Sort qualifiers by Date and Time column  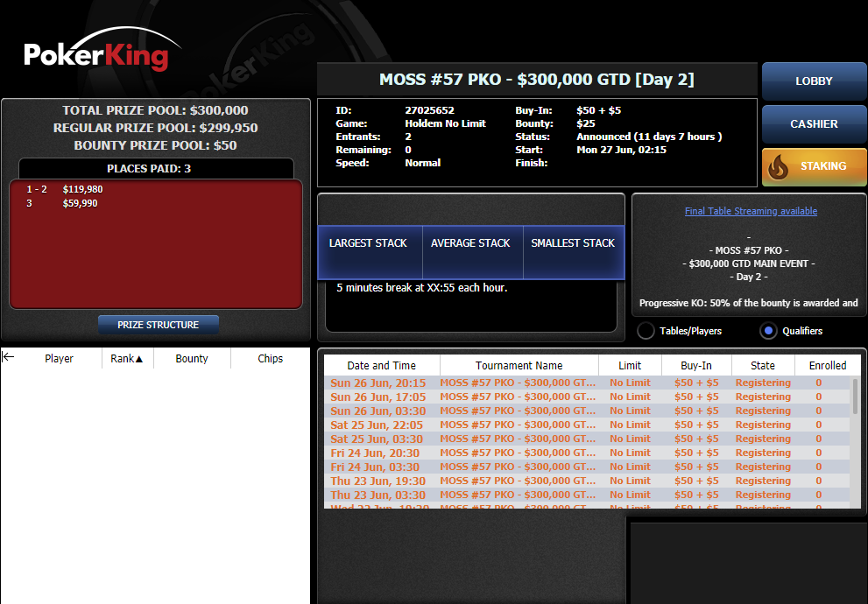point(381,366)
